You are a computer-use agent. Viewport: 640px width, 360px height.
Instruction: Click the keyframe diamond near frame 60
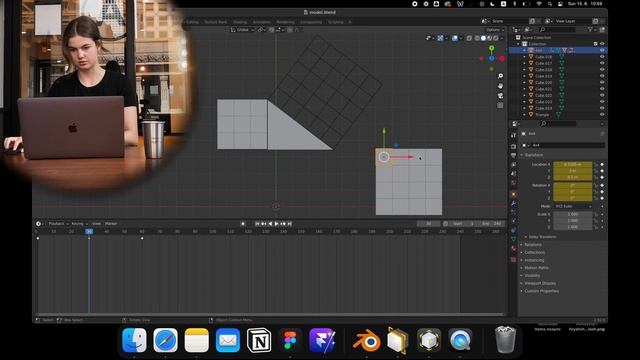pyautogui.click(x=142, y=238)
